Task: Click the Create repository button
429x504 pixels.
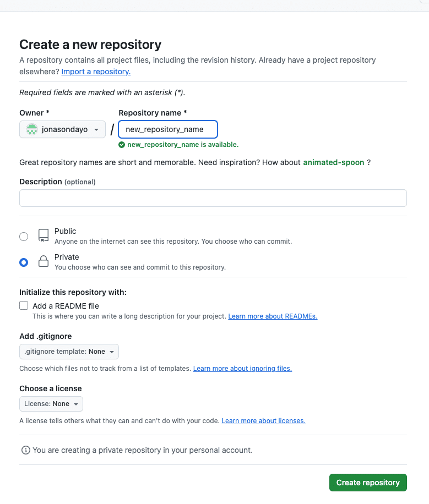Action: point(368,483)
